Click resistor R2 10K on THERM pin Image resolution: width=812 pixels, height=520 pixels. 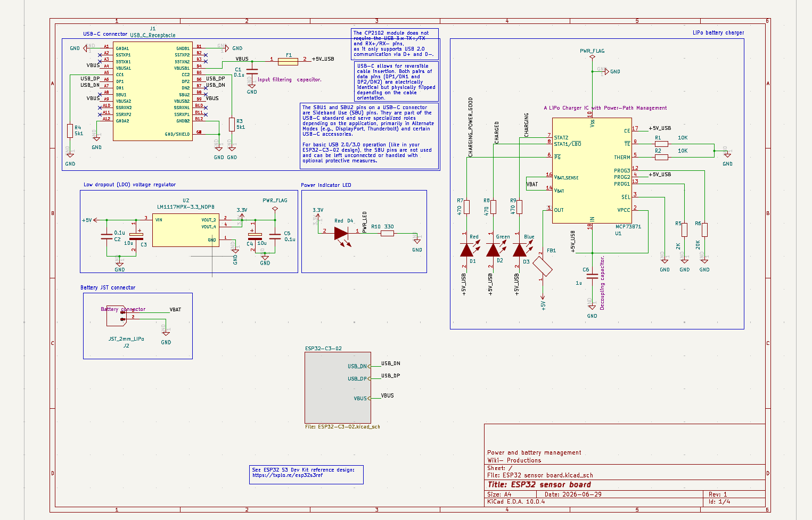click(661, 157)
